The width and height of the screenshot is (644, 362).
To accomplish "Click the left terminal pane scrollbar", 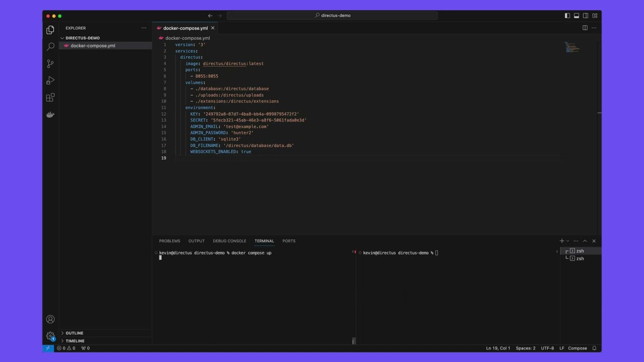I will (x=354, y=341).
